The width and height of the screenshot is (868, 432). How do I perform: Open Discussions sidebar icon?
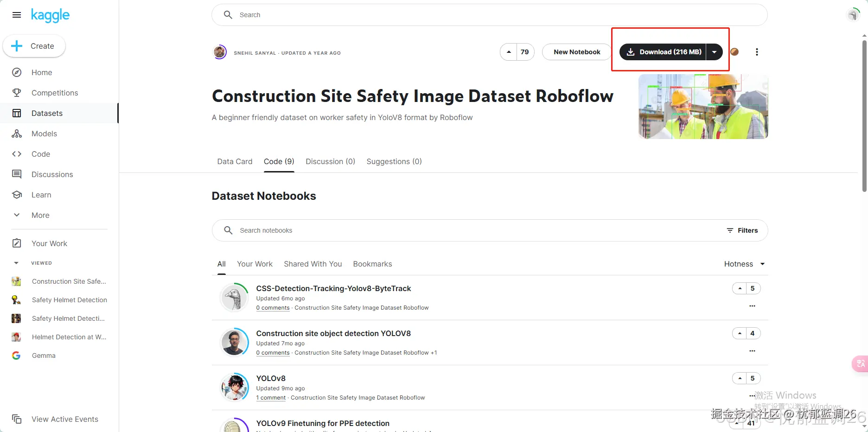[x=17, y=174]
